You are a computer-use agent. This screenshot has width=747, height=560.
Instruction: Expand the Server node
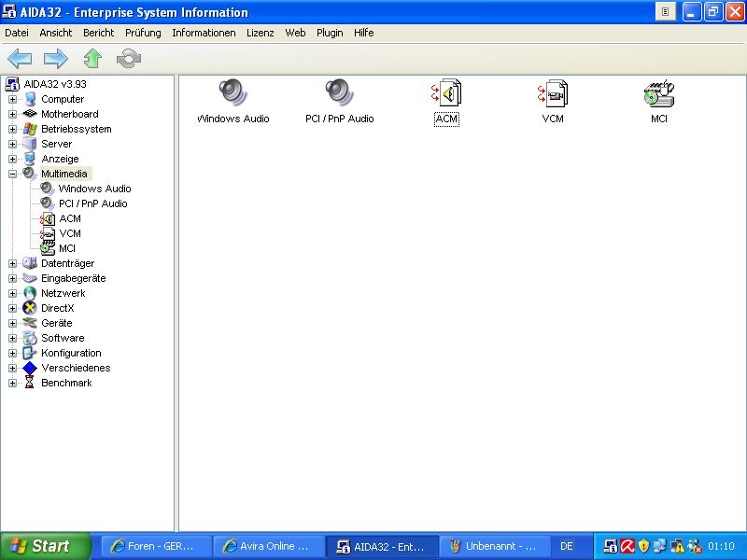coord(12,144)
